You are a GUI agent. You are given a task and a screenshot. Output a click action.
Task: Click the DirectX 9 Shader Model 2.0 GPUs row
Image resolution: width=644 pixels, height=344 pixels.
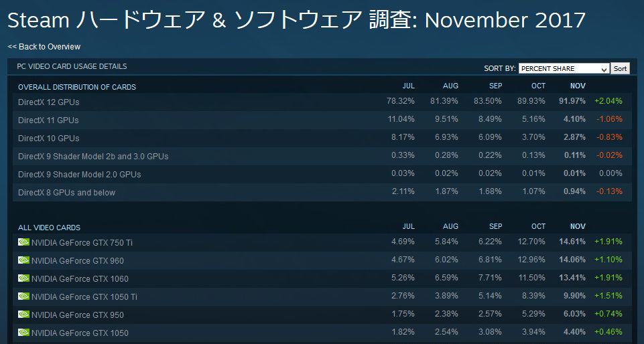pos(322,174)
